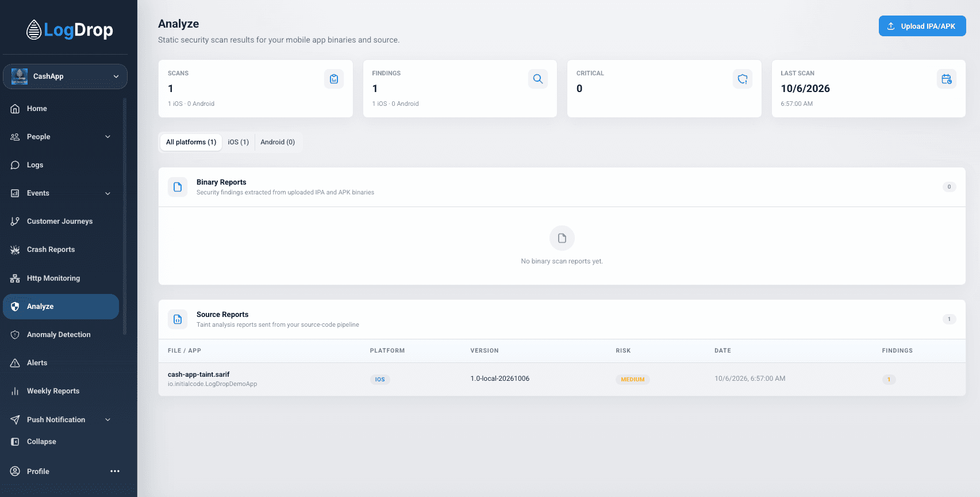
Task: Click the 10/6/2026, 6:57:00 AM date cell
Action: 750,379
